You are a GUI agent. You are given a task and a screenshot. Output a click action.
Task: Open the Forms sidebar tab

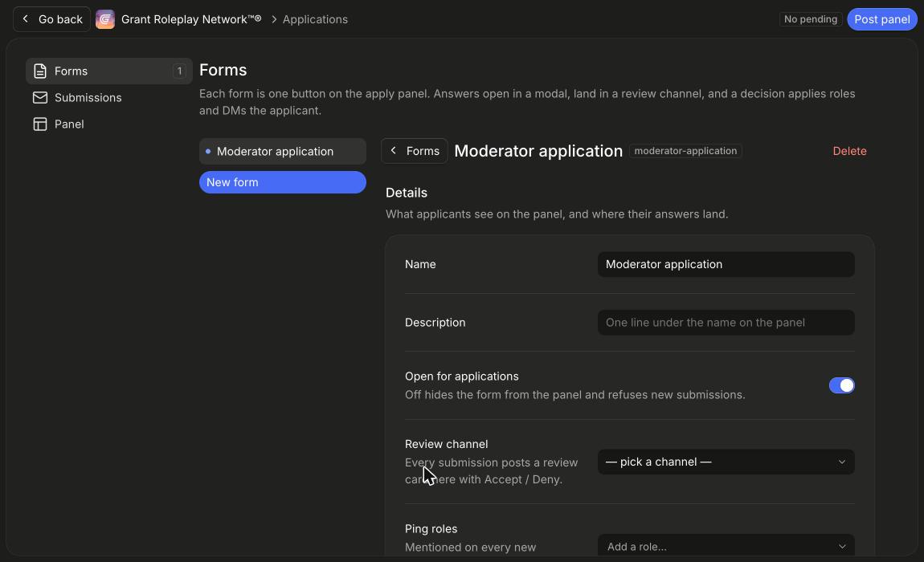(109, 71)
